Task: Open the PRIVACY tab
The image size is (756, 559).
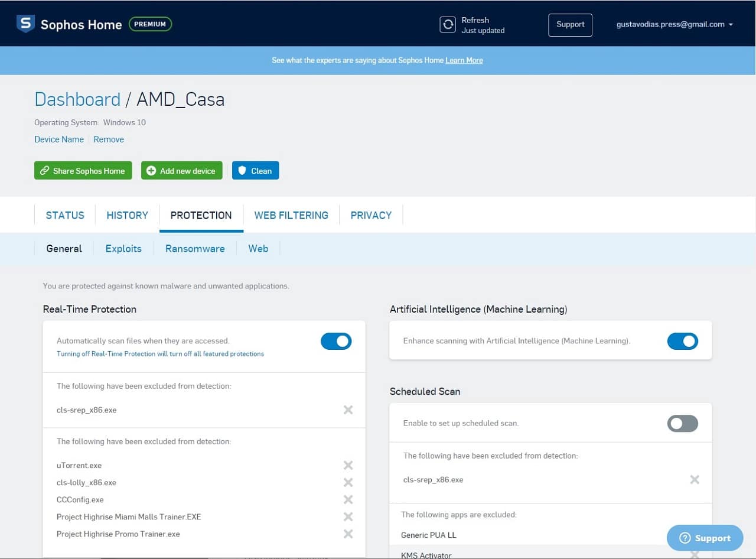Action: pos(371,215)
